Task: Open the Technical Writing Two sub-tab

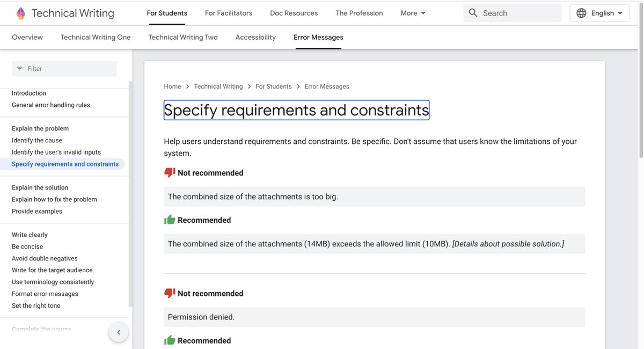Action: coord(183,37)
